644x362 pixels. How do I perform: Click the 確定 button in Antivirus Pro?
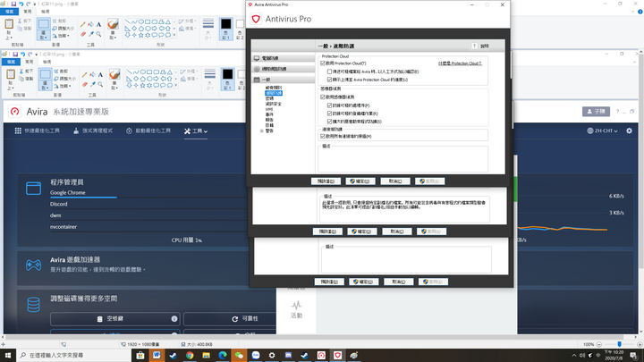(360, 181)
